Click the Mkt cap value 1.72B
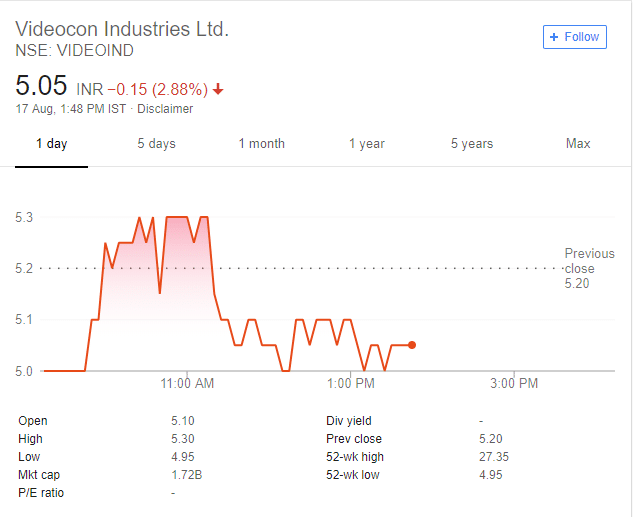 coord(187,475)
